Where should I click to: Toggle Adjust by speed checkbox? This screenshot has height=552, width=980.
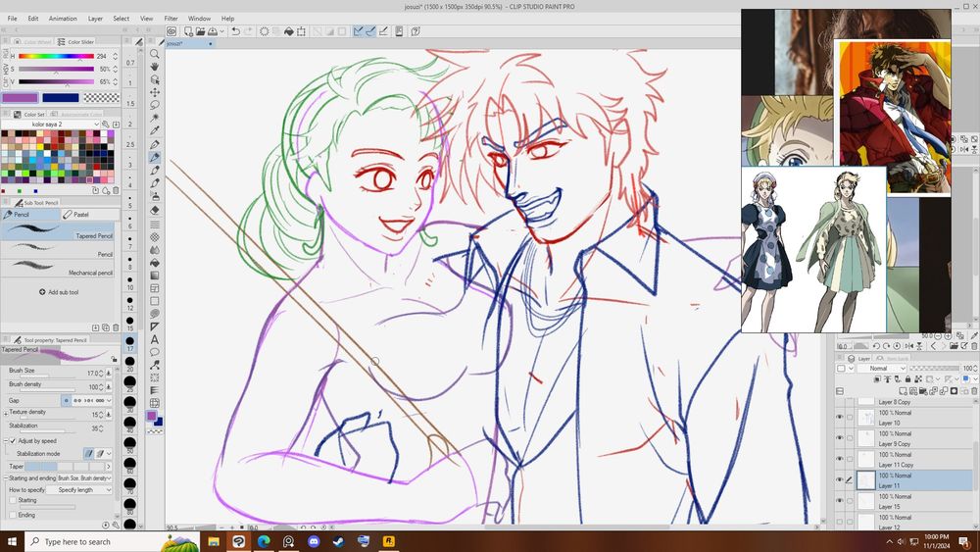[13, 441]
